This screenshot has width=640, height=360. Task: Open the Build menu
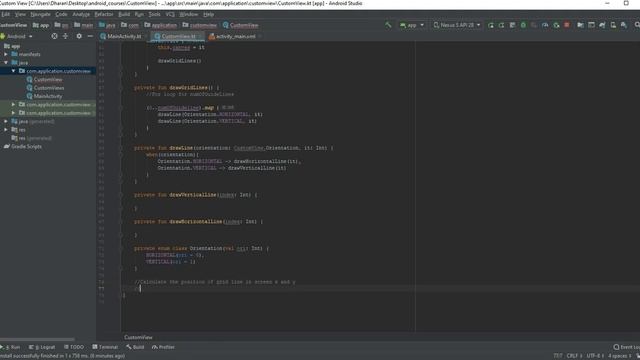click(x=124, y=14)
